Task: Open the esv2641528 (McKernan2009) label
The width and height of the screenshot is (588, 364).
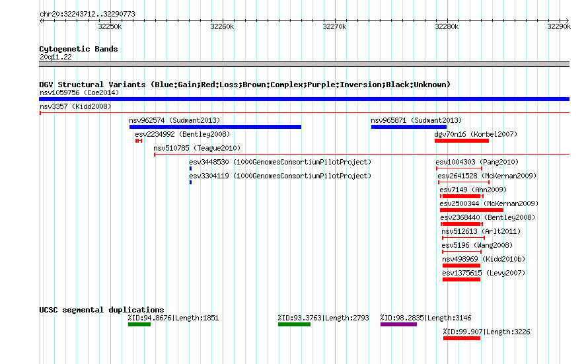Action: click(x=487, y=176)
